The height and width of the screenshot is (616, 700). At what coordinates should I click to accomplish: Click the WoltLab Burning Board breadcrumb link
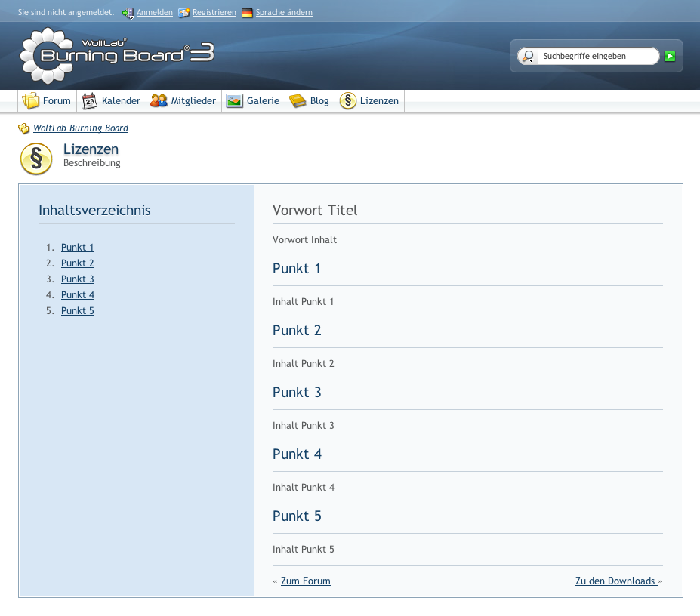pyautogui.click(x=81, y=128)
